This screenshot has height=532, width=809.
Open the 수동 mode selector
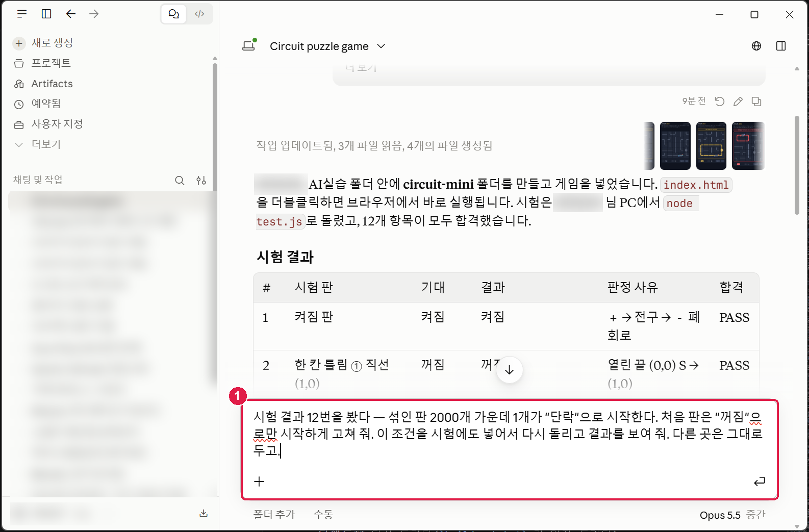[323, 514]
